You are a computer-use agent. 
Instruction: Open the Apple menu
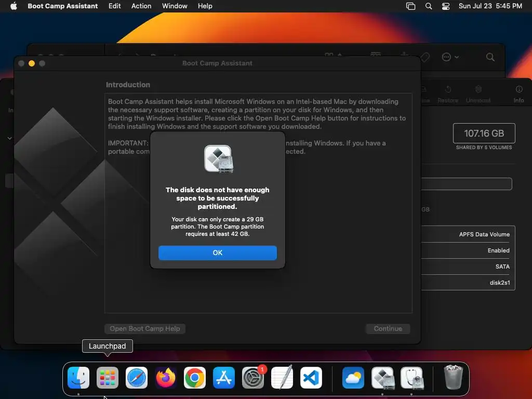point(14,6)
